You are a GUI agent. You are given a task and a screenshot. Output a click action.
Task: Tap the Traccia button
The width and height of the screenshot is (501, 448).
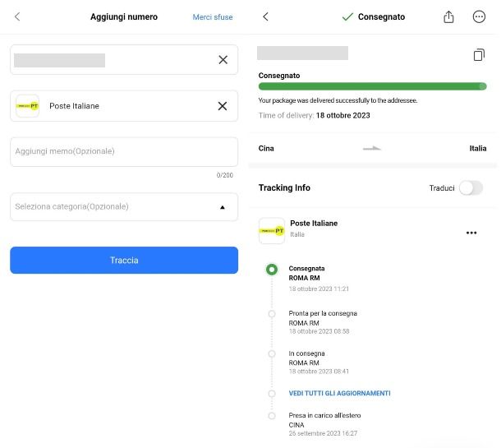[x=124, y=260]
